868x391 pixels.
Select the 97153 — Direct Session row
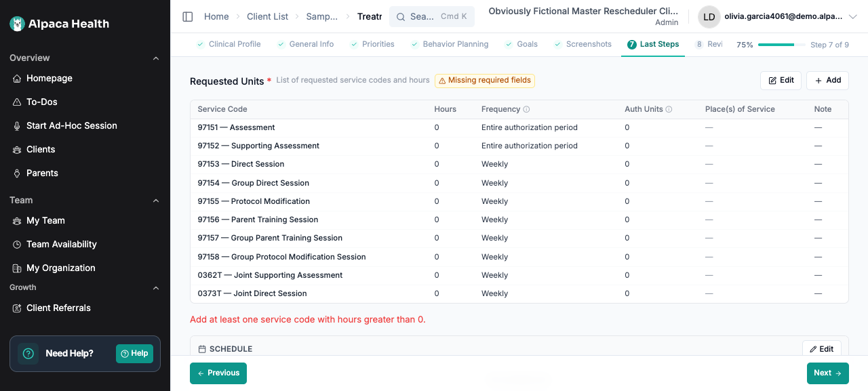point(519,165)
